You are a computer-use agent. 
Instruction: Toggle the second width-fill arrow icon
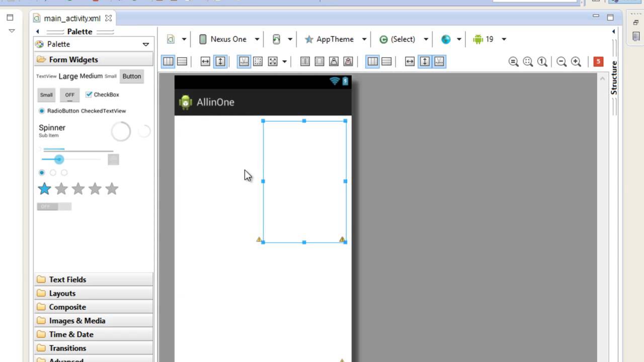pyautogui.click(x=410, y=61)
